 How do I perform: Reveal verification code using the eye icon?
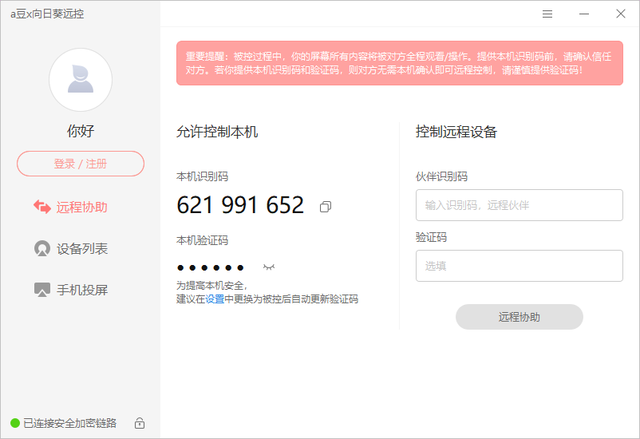tap(269, 267)
